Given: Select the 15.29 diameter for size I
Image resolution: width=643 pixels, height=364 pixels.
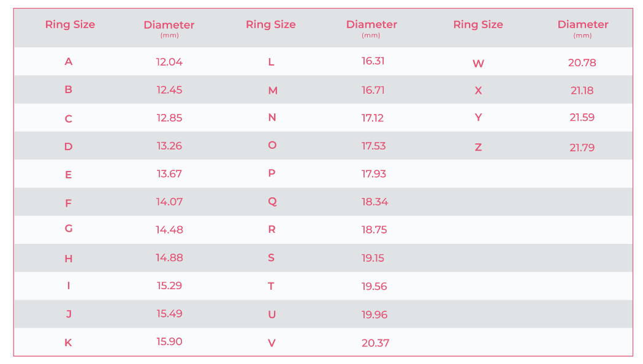Looking at the screenshot, I should tap(169, 286).
